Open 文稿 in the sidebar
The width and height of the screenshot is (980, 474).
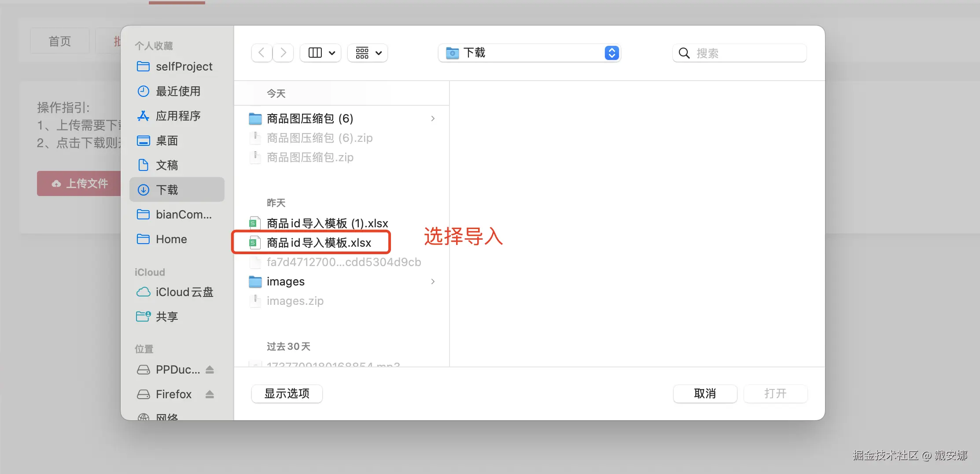coord(177,165)
